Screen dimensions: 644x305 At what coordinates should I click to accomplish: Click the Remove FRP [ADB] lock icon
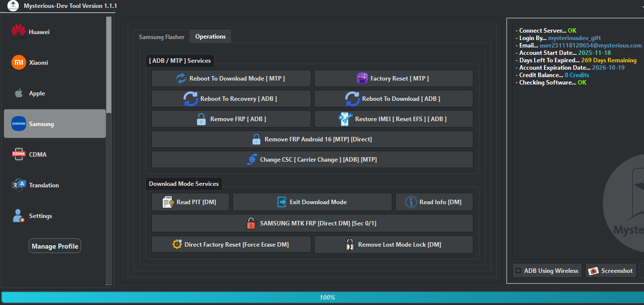[x=201, y=119]
